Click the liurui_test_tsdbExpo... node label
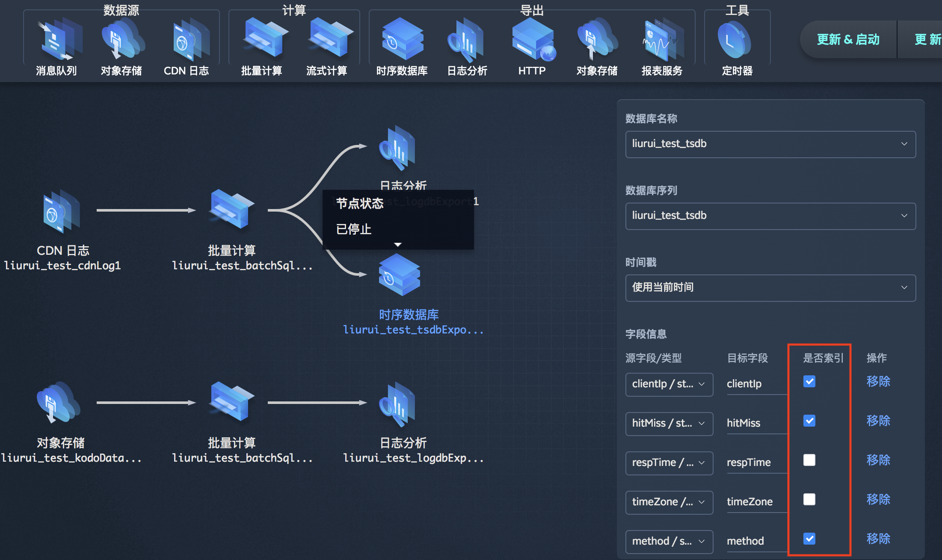Viewport: 942px width, 560px height. click(413, 330)
